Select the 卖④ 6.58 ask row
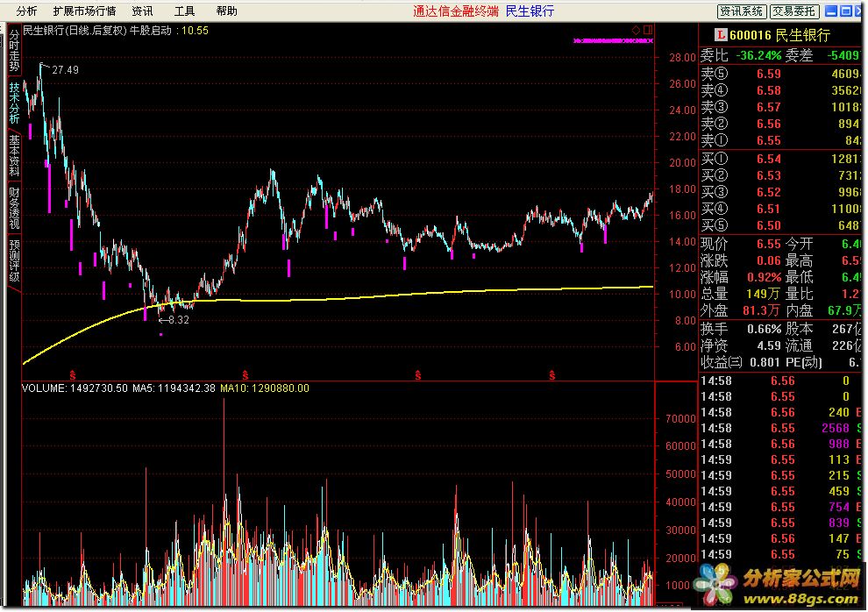 (x=780, y=90)
